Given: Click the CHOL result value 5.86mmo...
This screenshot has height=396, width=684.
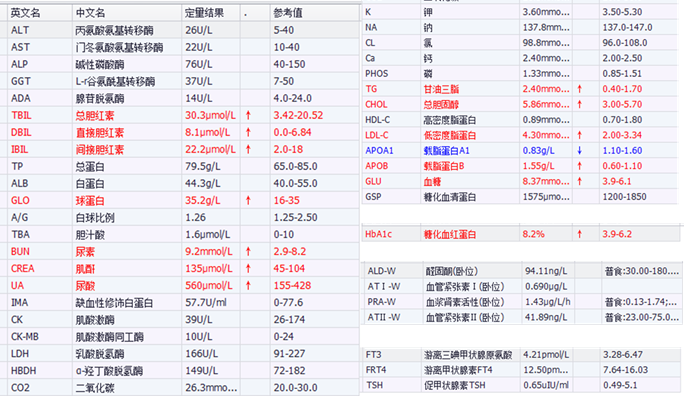Looking at the screenshot, I should 546,105.
